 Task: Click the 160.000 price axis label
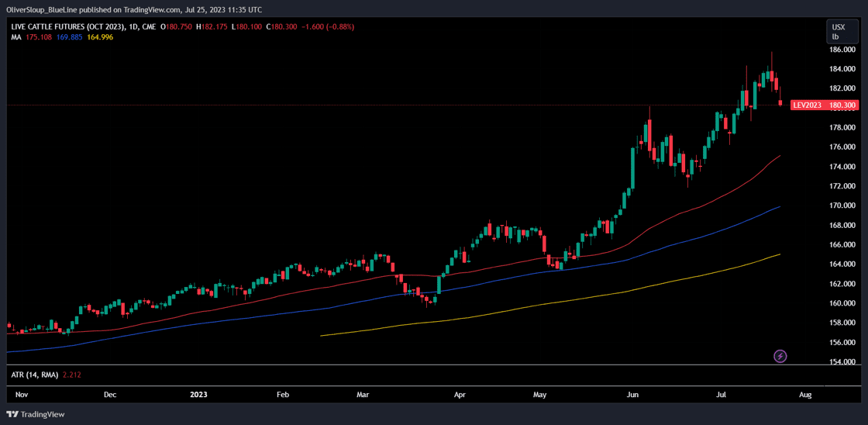842,303
